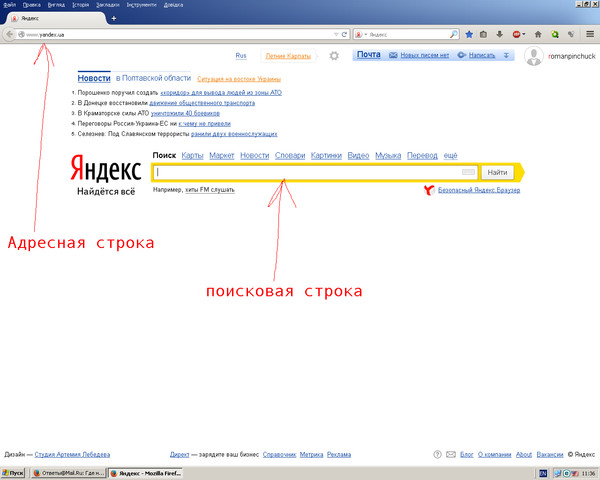Screen dimensions: 600x480
Task: Open the address bar history dropdown arrow
Action: tap(336, 34)
